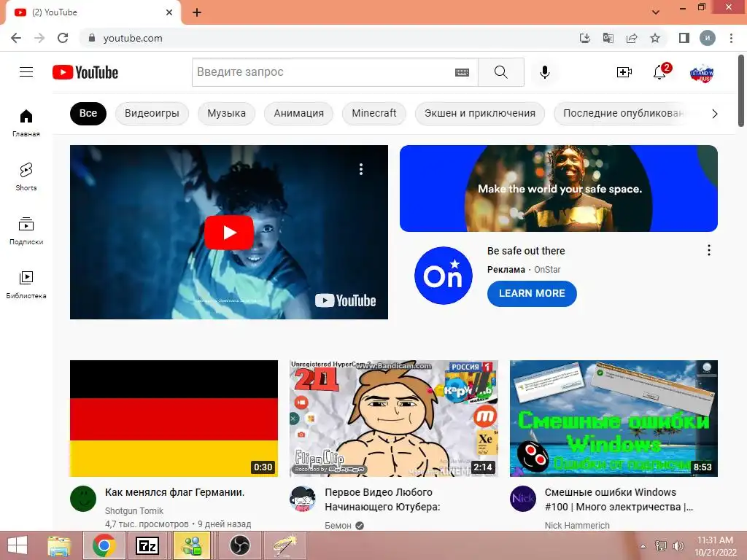Open the YouTube hamburger guide menu
Screen dimensions: 747x560
[x=26, y=72]
